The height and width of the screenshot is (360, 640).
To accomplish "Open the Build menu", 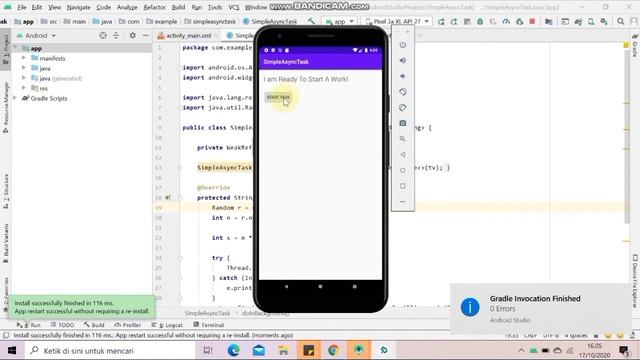I will pos(178,7).
